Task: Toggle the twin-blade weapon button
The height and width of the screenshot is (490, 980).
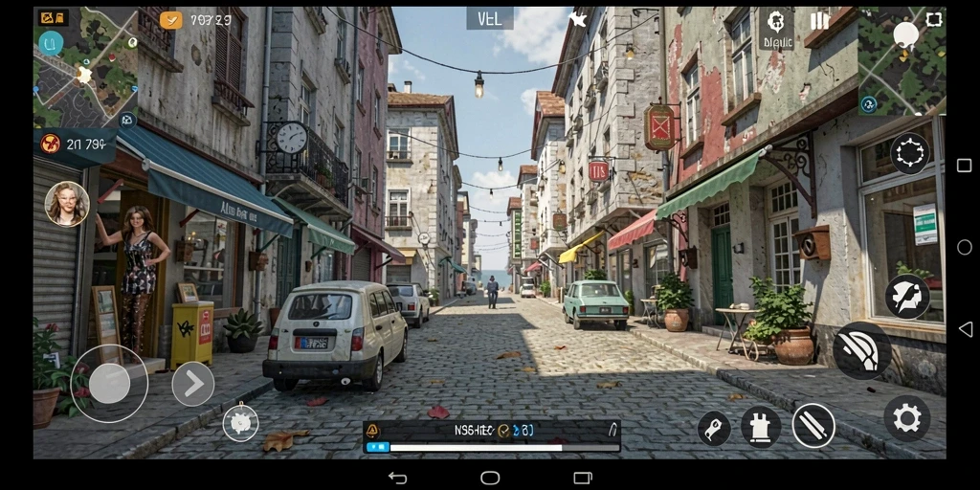Action: (813, 426)
